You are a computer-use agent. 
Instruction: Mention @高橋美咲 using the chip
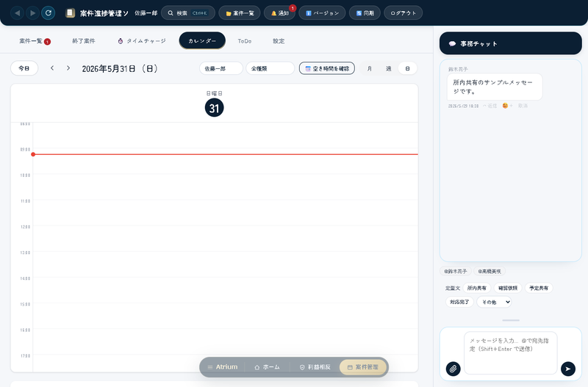tap(490, 271)
